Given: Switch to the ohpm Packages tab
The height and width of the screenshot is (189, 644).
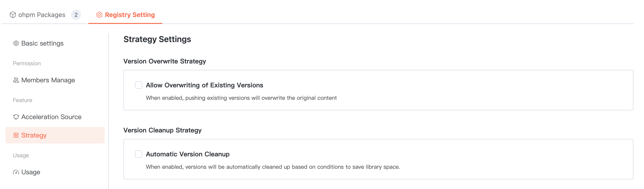Looking at the screenshot, I should [x=42, y=15].
